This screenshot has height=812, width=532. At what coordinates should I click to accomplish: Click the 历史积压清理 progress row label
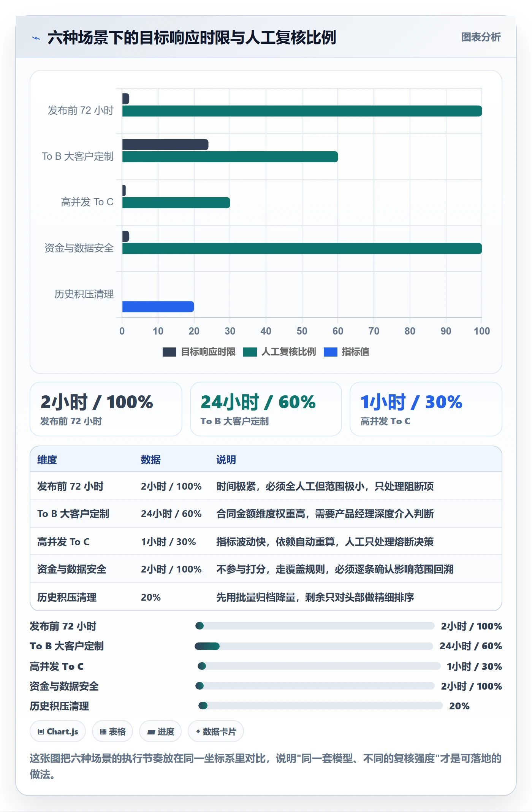click(59, 706)
